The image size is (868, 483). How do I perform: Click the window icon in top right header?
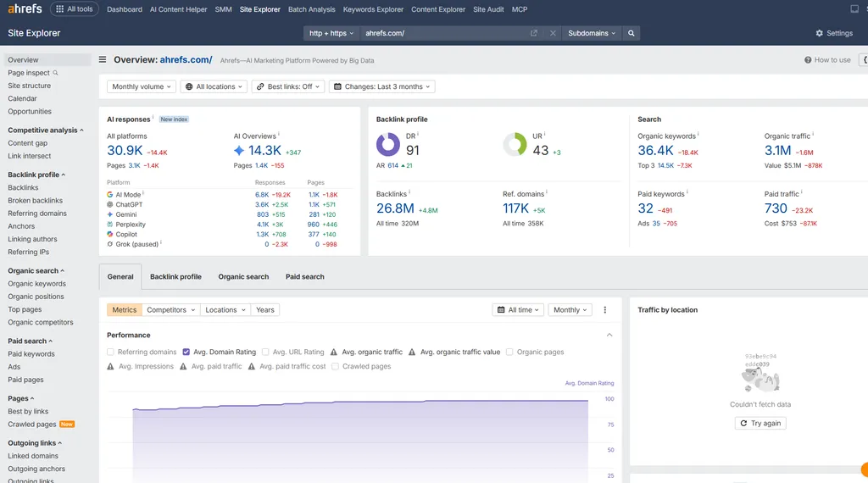854,8
